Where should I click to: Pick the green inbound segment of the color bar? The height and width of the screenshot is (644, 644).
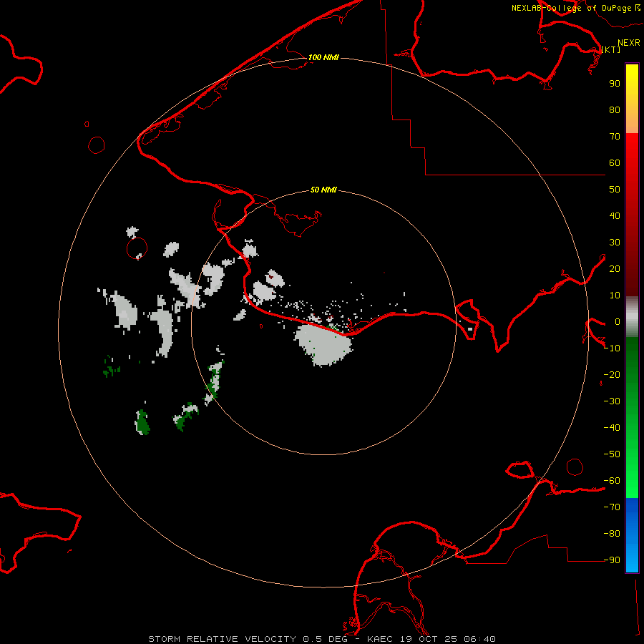pos(632,418)
